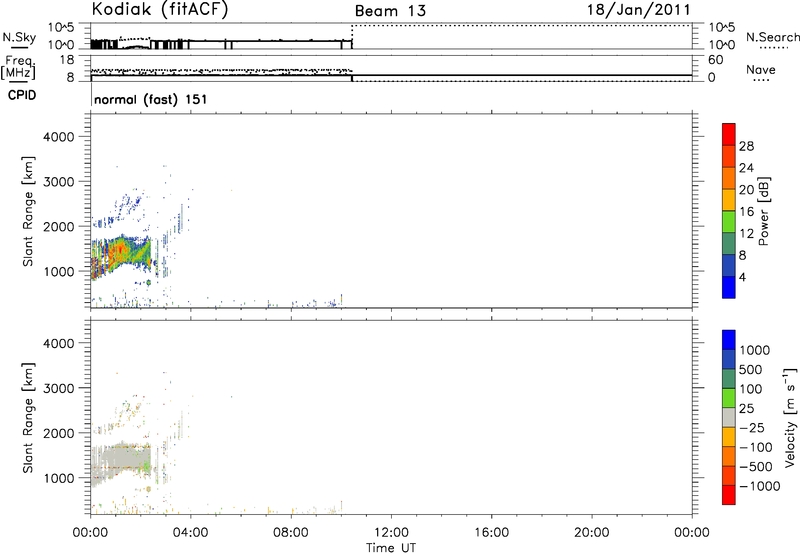
Task: Click the blue bottom of Power colorbar
Action: (x=729, y=287)
